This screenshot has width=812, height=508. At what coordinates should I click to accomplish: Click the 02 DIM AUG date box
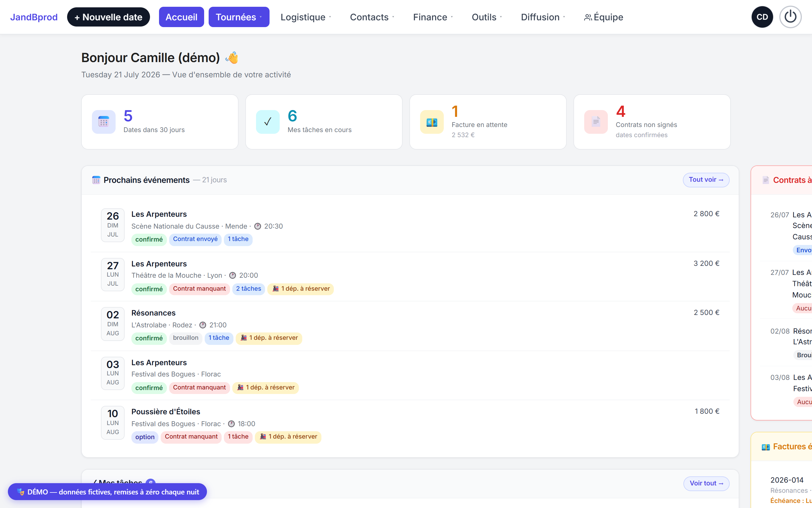click(x=113, y=324)
